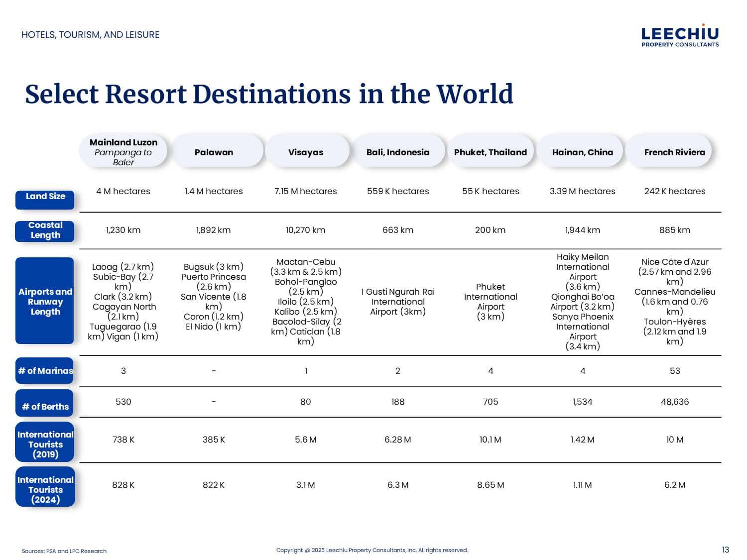Select the Mainland Luzon column header

(123, 151)
